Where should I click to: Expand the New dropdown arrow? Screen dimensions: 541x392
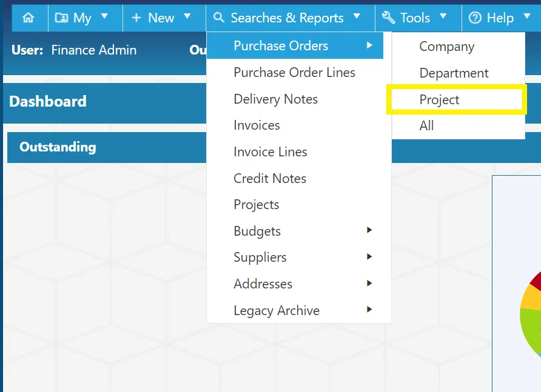[187, 16]
